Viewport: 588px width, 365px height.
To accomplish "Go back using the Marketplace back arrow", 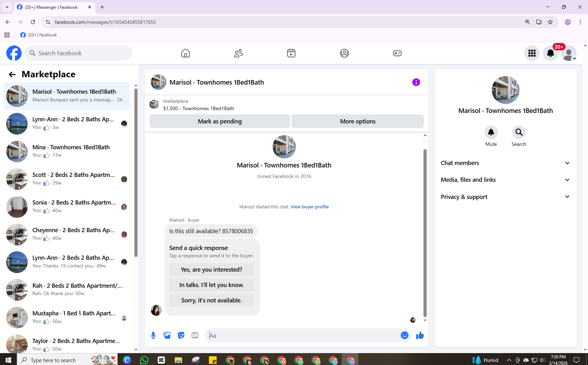I will (12, 74).
